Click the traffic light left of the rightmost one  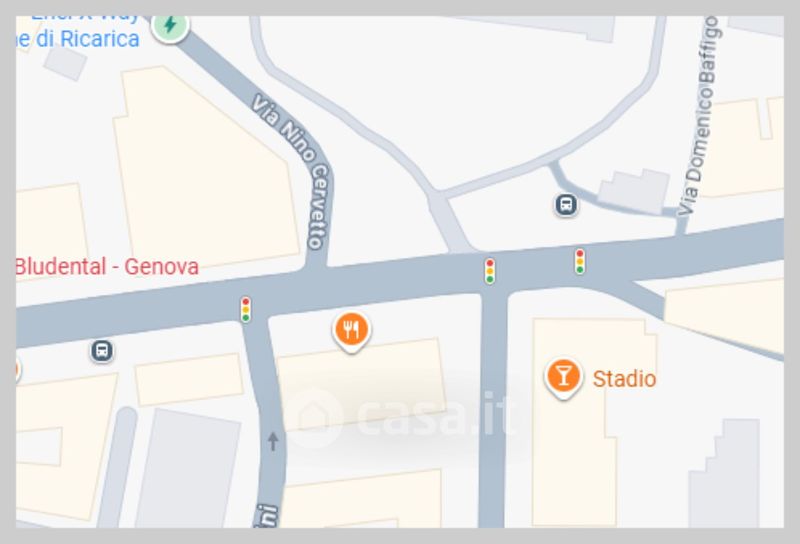pyautogui.click(x=490, y=270)
